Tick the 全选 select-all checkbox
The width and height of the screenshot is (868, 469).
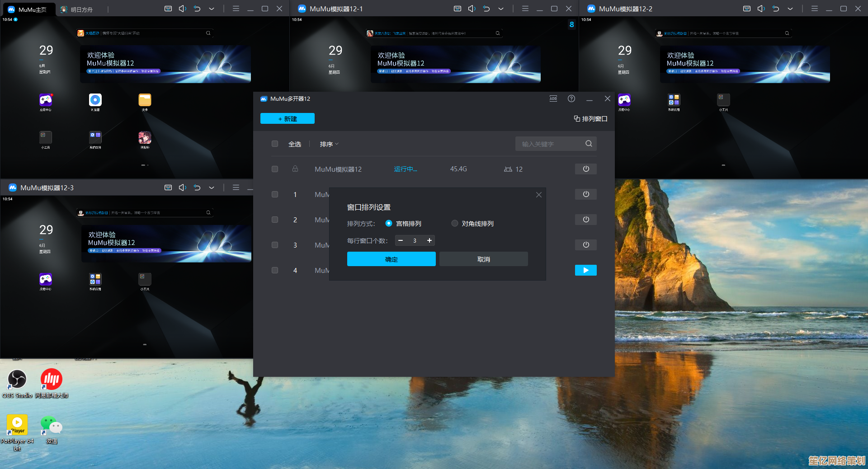(x=275, y=144)
